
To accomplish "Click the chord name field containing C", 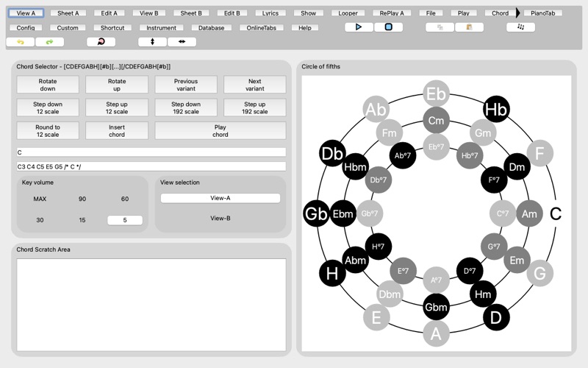I will (151, 152).
